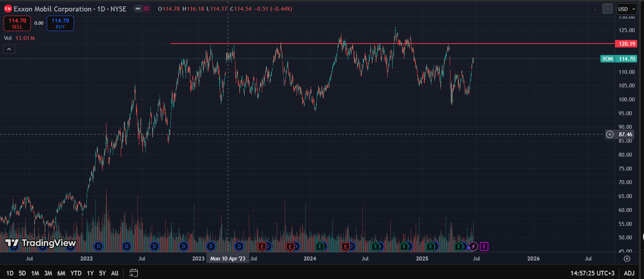
Task: Click the magenta upcoming earnings E marker
Action: pos(484,246)
